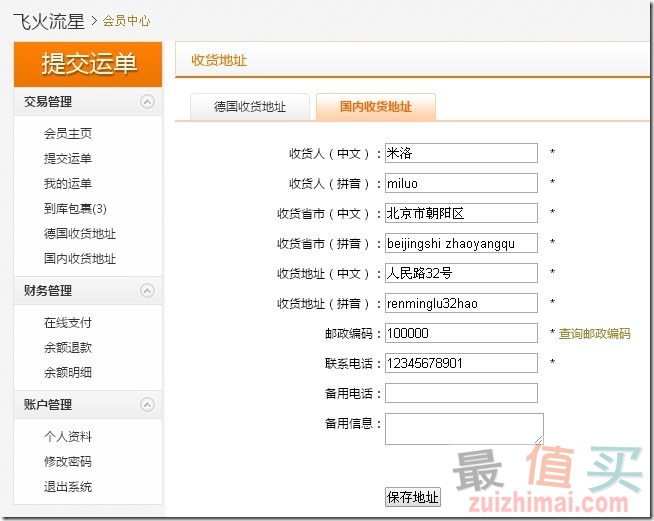The height and width of the screenshot is (521, 654).
Task: Click 退出系统 to log out
Action: (68, 487)
